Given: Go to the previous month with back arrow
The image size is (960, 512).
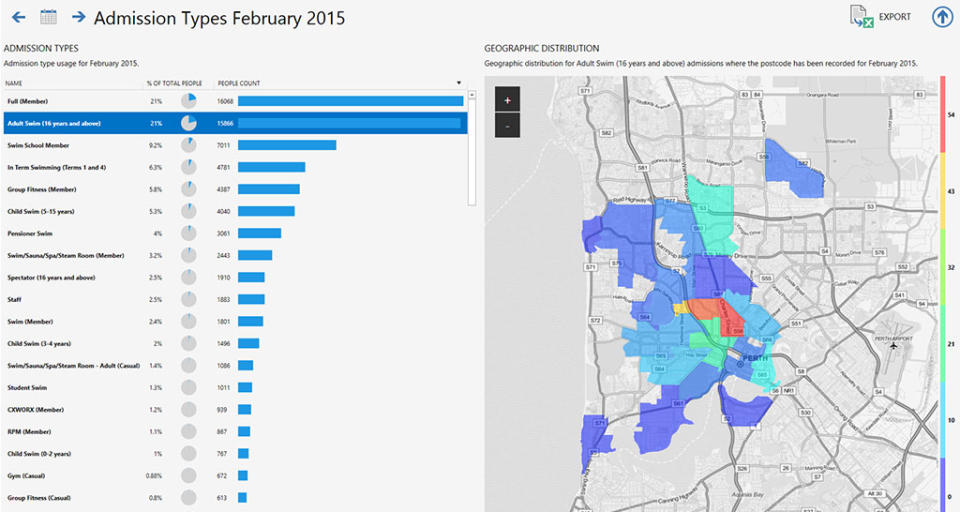Looking at the screenshot, I should click(17, 17).
